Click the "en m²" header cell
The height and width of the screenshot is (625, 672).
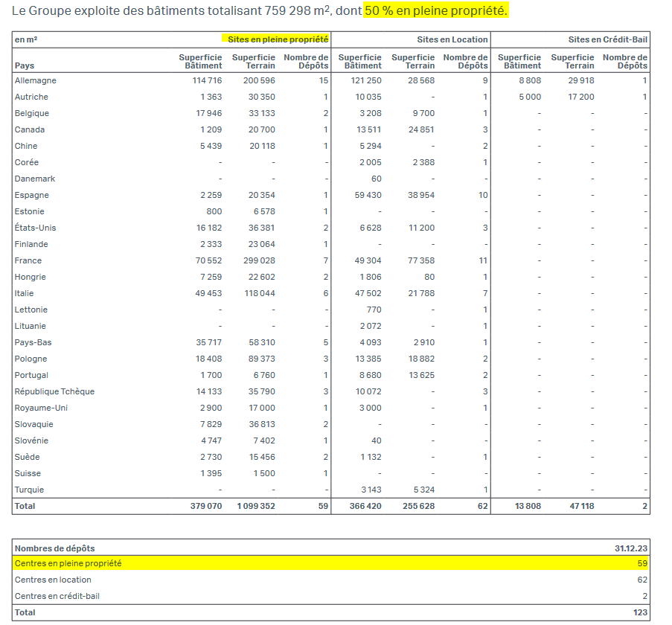pos(25,39)
